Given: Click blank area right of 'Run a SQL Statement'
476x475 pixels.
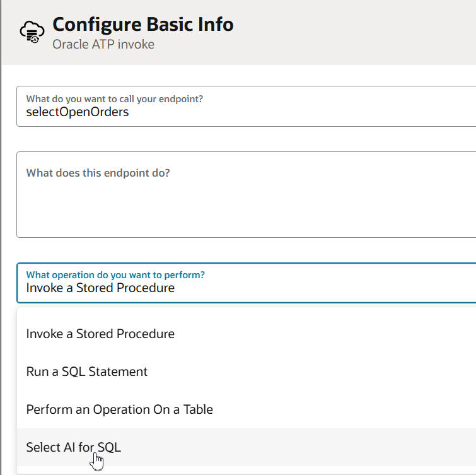Looking at the screenshot, I should [x=315, y=372].
